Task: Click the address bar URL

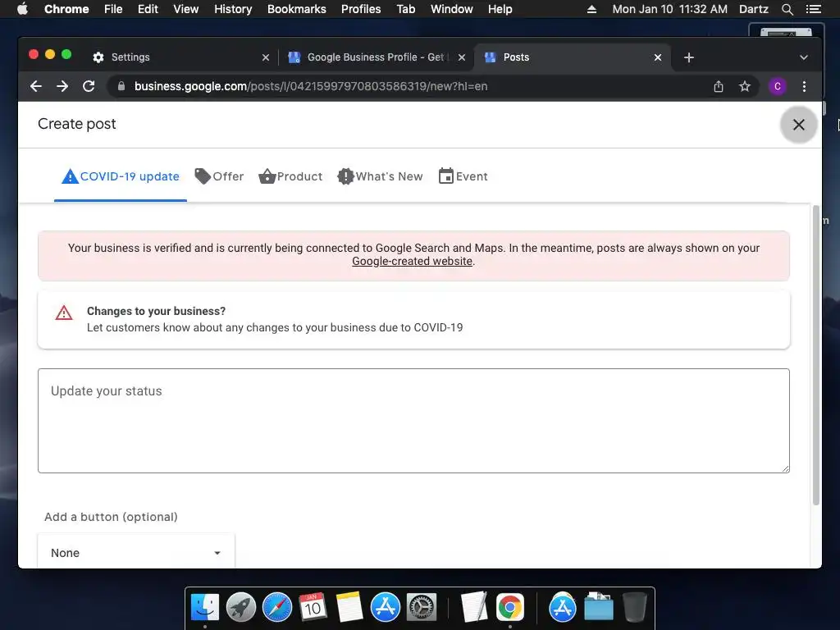Action: click(311, 86)
